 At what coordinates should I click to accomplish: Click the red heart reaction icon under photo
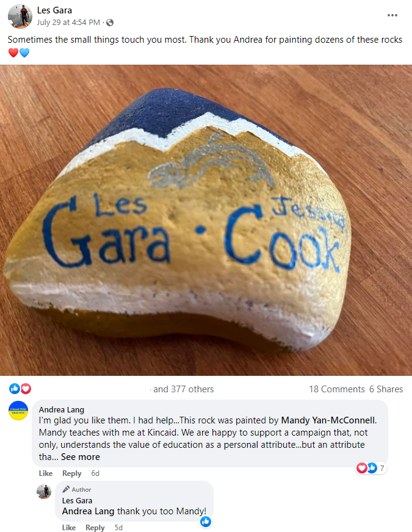coord(26,389)
